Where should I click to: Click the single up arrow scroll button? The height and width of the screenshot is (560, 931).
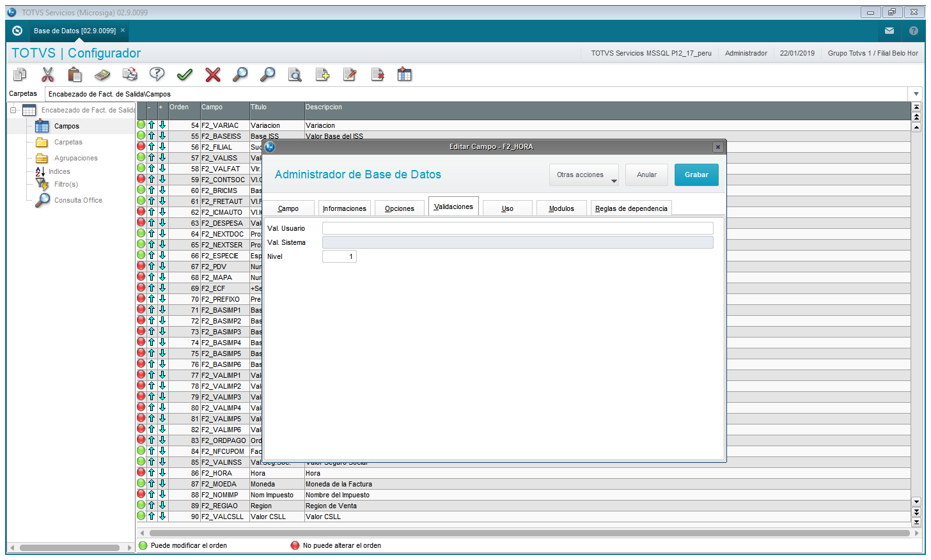916,127
